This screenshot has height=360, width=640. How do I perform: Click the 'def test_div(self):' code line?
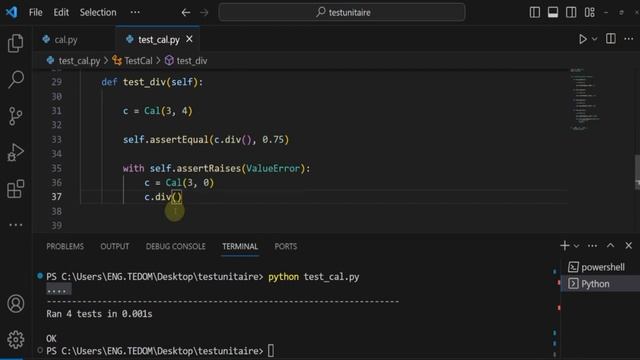click(152, 82)
